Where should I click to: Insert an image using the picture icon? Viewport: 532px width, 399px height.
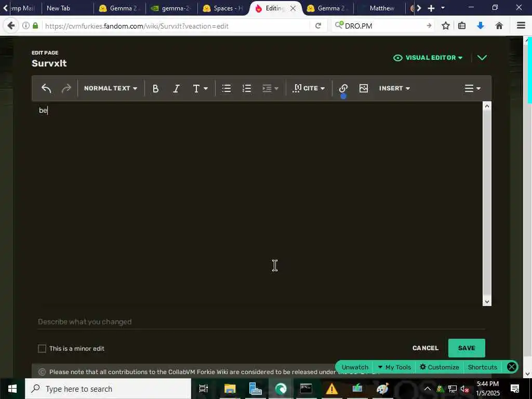(363, 88)
